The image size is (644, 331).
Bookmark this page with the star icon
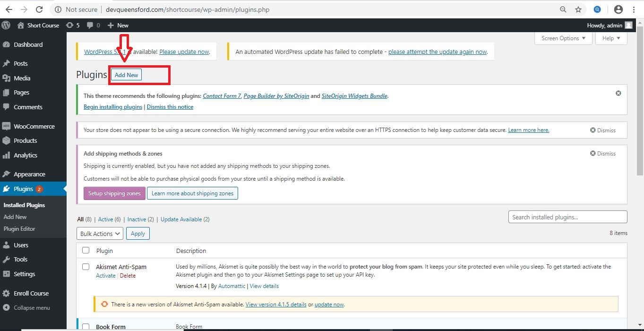[578, 9]
